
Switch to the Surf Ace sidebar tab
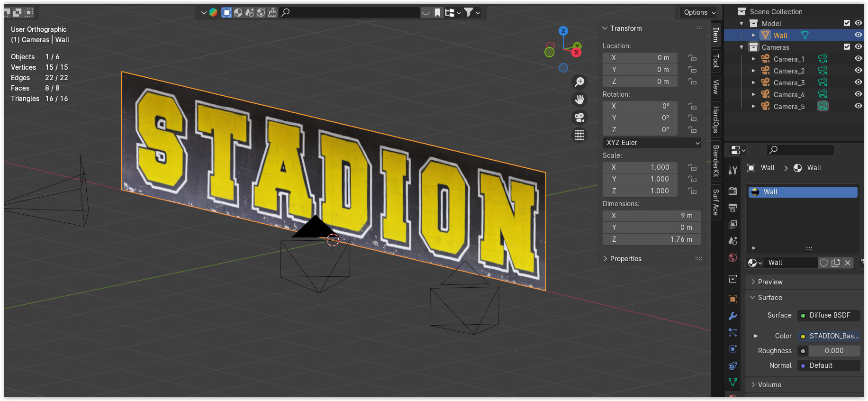[716, 202]
